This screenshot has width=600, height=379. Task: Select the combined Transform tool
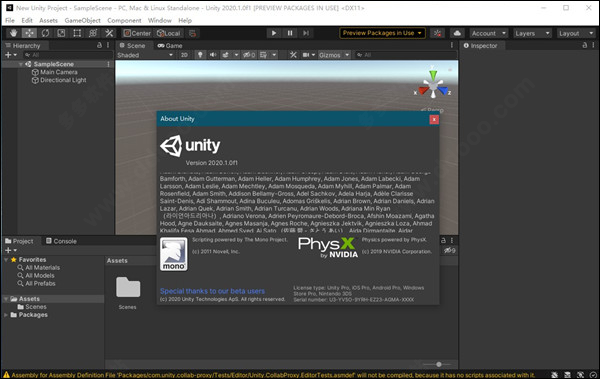click(93, 33)
